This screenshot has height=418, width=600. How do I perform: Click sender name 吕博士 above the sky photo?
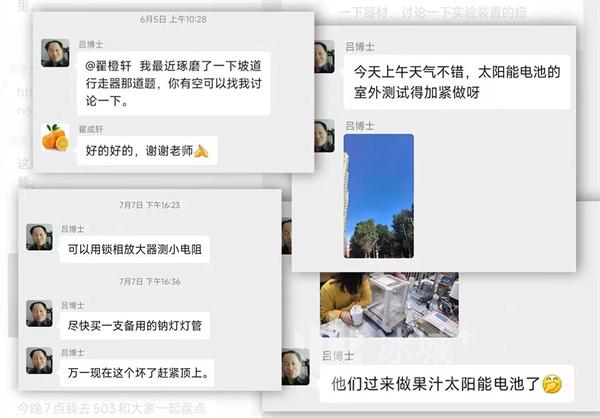click(x=359, y=126)
